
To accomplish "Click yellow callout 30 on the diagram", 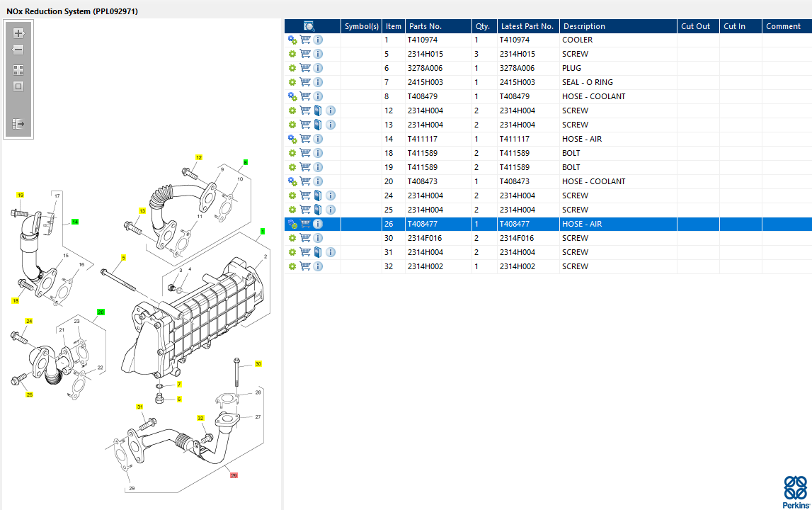I will [x=258, y=364].
